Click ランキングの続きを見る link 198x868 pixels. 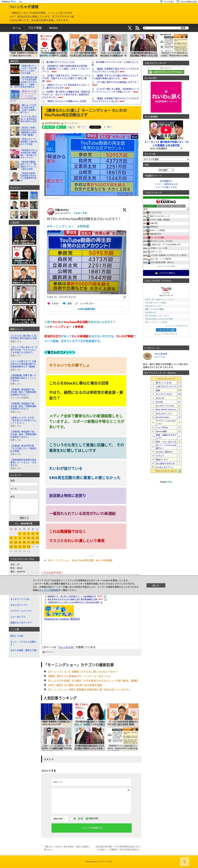click(178, 326)
